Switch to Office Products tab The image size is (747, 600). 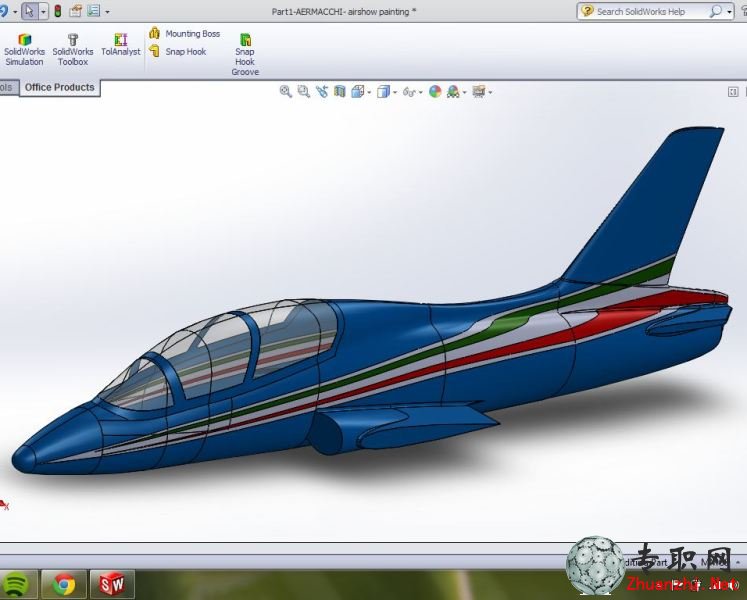pos(60,88)
